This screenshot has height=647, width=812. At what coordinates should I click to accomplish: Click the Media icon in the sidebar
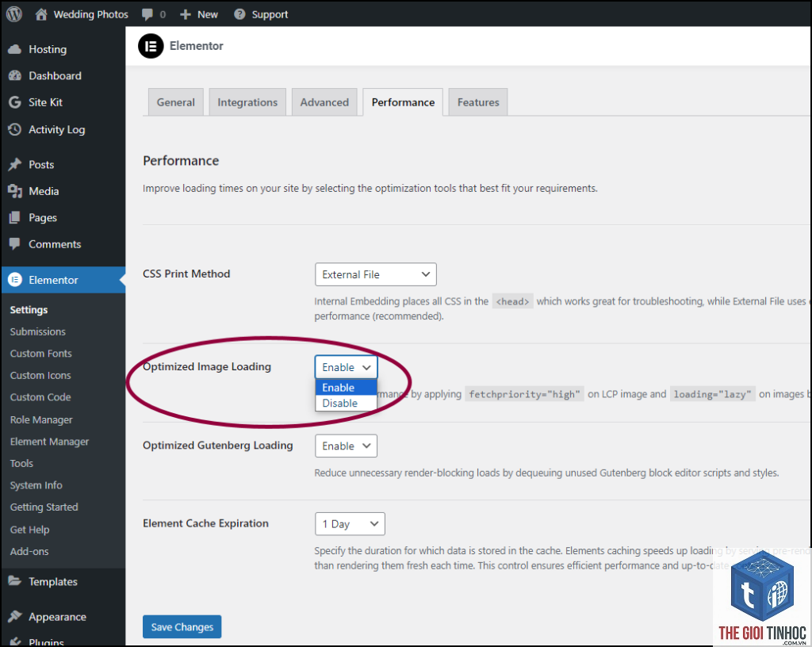point(15,191)
